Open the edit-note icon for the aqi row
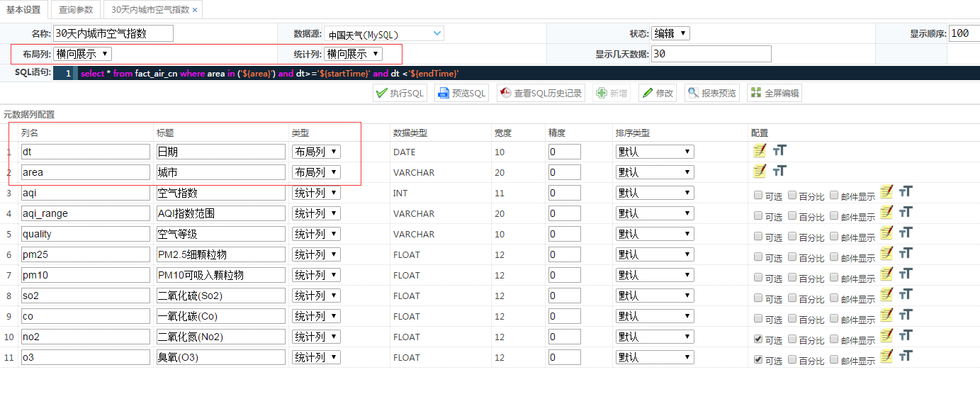The image size is (980, 399). click(x=886, y=191)
